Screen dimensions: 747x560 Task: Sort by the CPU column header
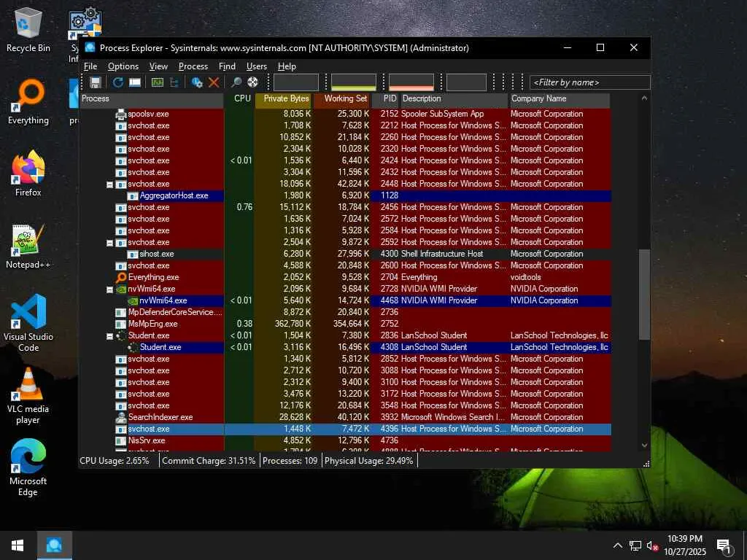pyautogui.click(x=239, y=98)
